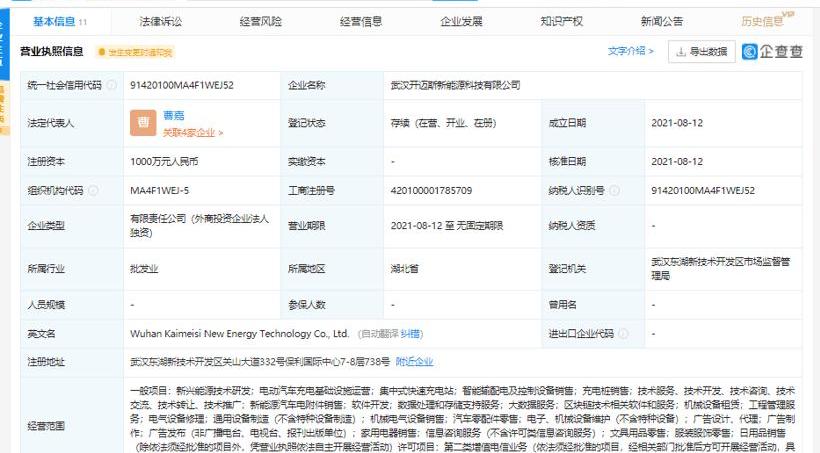Click the blue sidebar tab on the left edge

click(x=4, y=44)
